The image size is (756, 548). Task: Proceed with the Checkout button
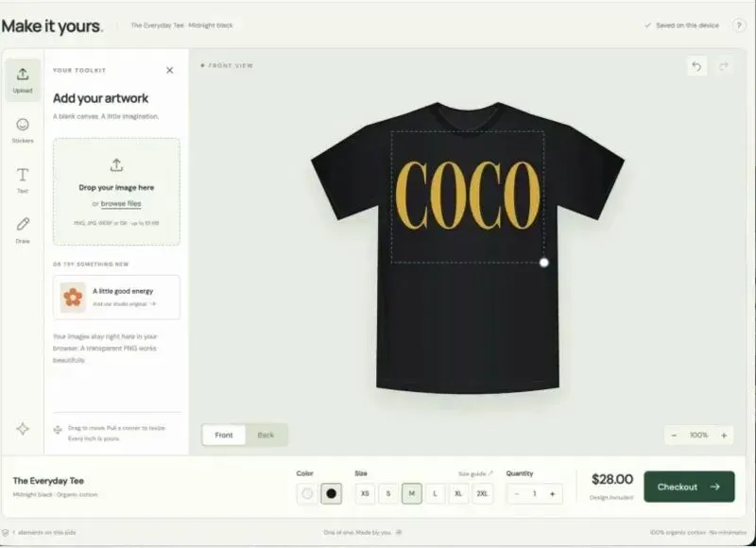tap(689, 487)
